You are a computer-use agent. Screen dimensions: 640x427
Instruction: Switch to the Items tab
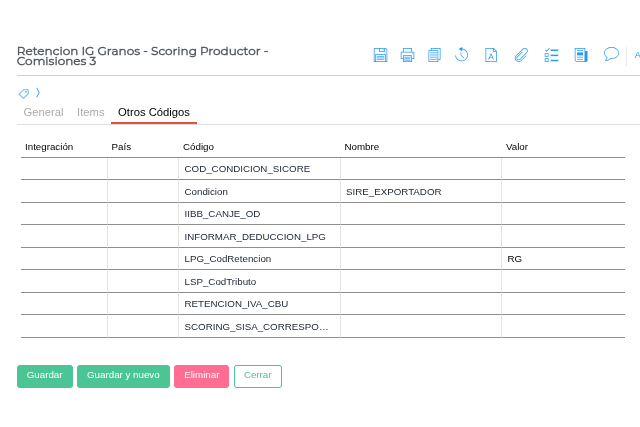(91, 112)
